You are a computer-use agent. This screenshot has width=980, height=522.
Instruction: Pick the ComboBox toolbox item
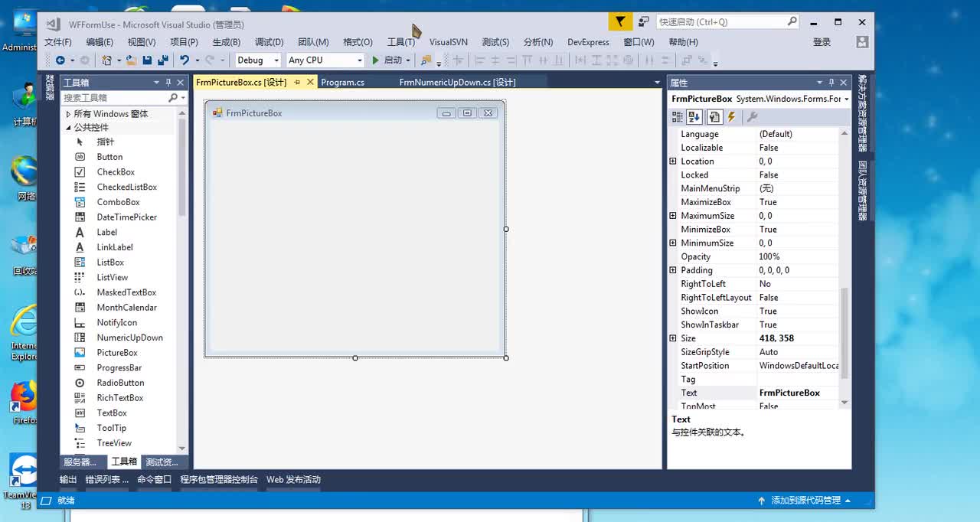click(118, 202)
